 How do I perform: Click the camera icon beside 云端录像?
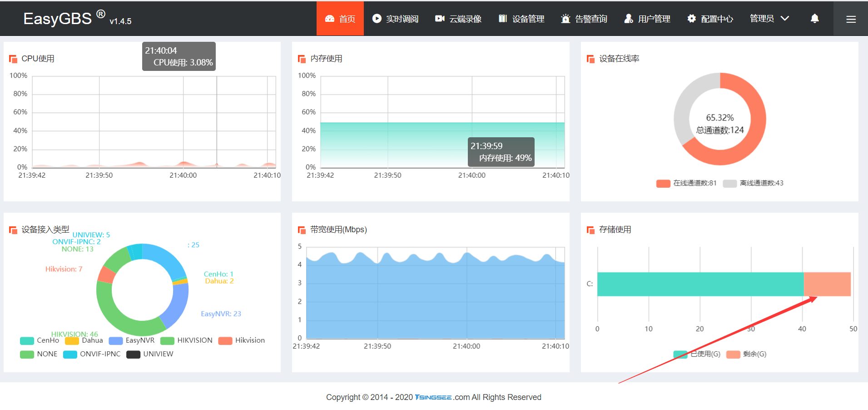pos(439,19)
